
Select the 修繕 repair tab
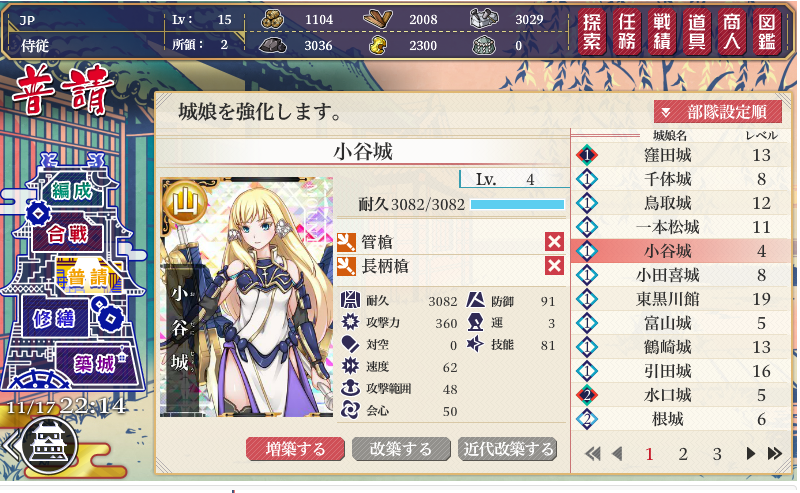(53, 319)
